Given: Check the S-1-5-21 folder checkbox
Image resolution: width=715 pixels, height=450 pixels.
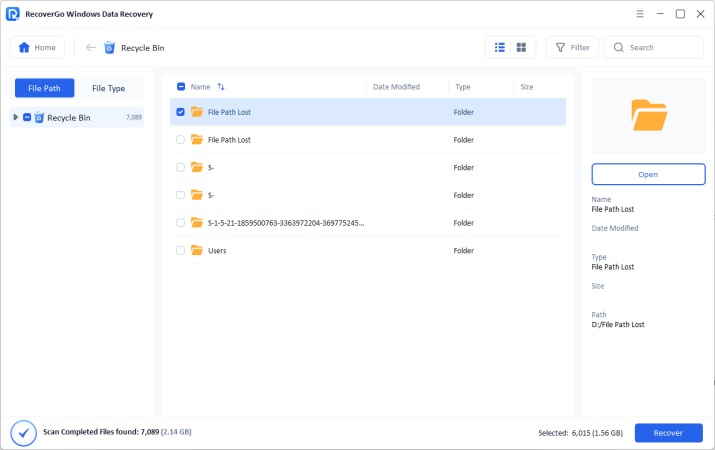Looking at the screenshot, I should (181, 222).
